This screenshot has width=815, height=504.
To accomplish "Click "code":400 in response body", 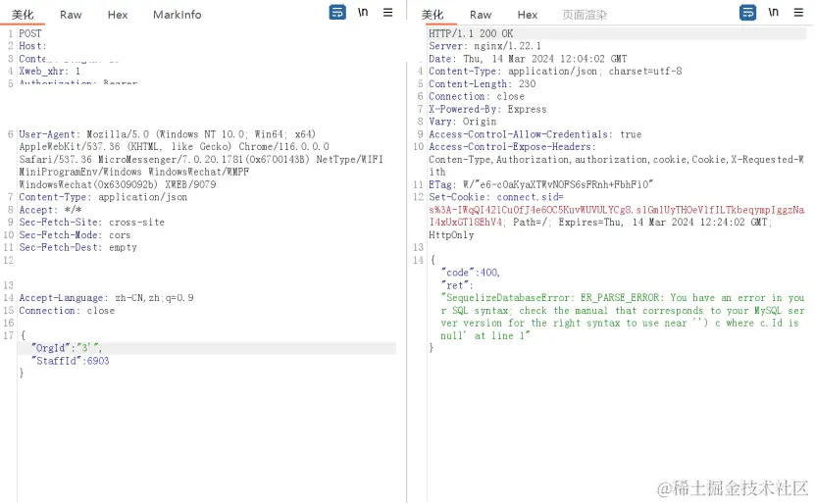I will (x=470, y=273).
